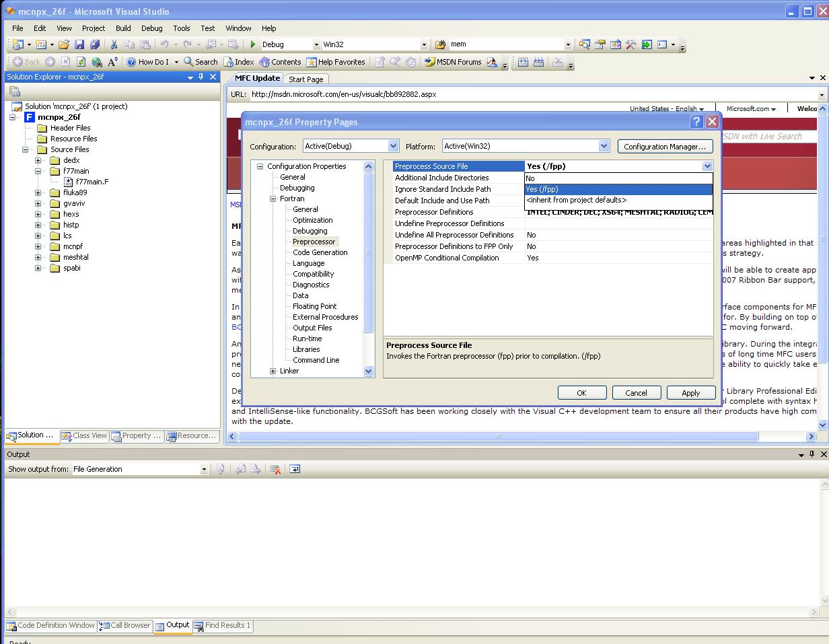Click the New Project toolbar icon
The width and height of the screenshot is (829, 644).
(18, 44)
